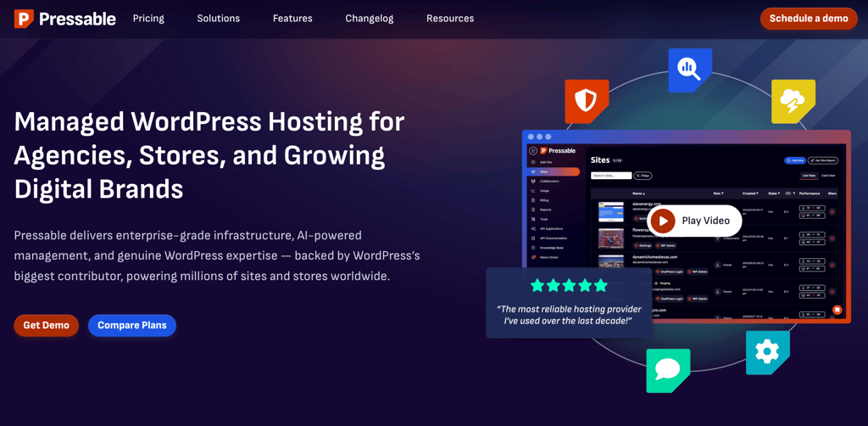Screen dimensions: 868x426
Task: Click the five-star rating row
Action: tap(569, 285)
